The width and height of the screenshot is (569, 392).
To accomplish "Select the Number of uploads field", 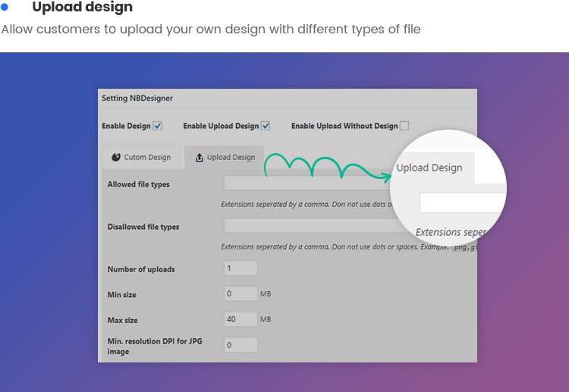I will pyautogui.click(x=241, y=268).
